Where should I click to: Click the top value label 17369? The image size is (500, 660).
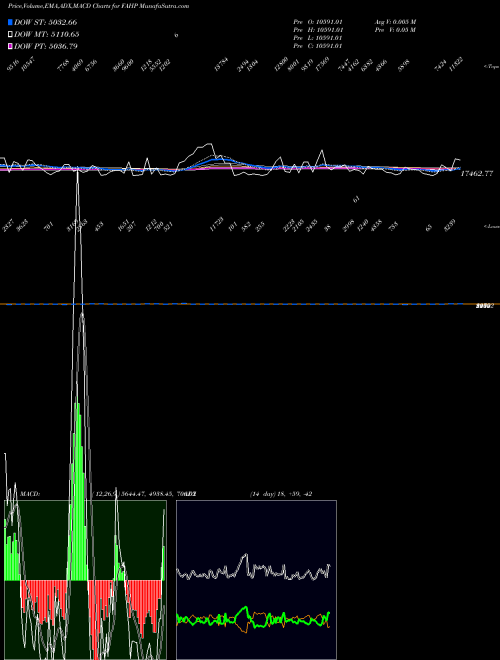322,64
